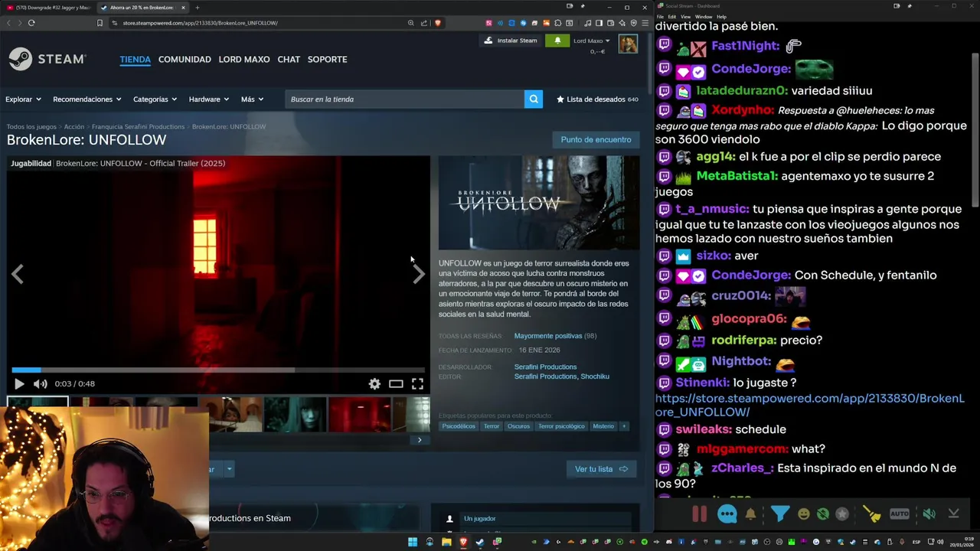This screenshot has width=980, height=551.
Task: Open the green notifications bell
Action: point(557,41)
